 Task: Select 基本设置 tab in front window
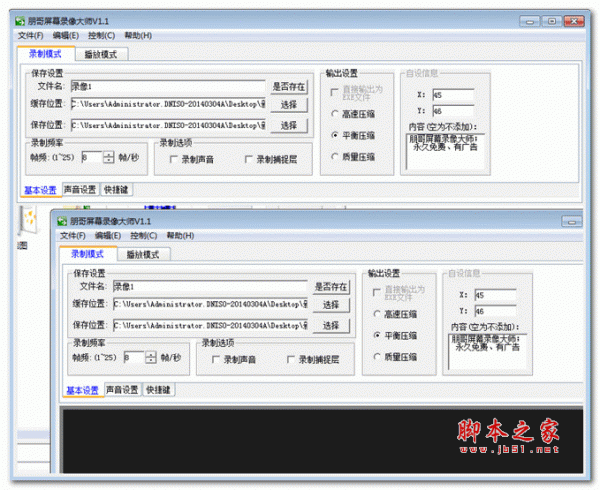[x=83, y=391]
